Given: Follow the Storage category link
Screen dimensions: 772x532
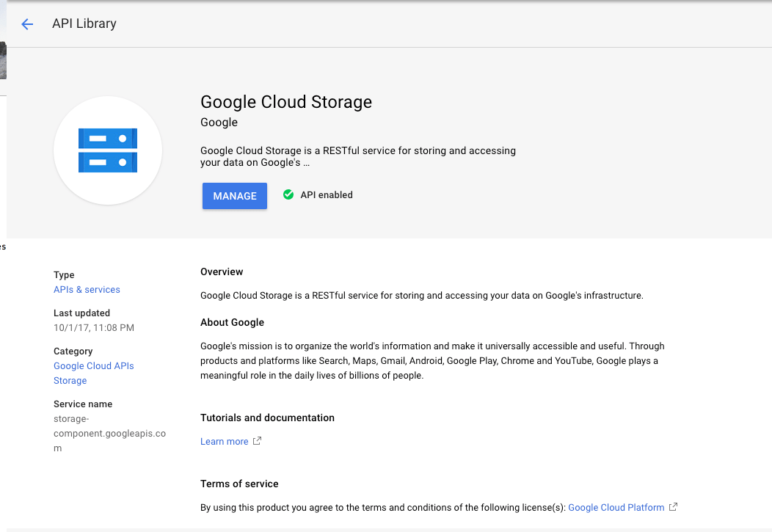Looking at the screenshot, I should 70,381.
